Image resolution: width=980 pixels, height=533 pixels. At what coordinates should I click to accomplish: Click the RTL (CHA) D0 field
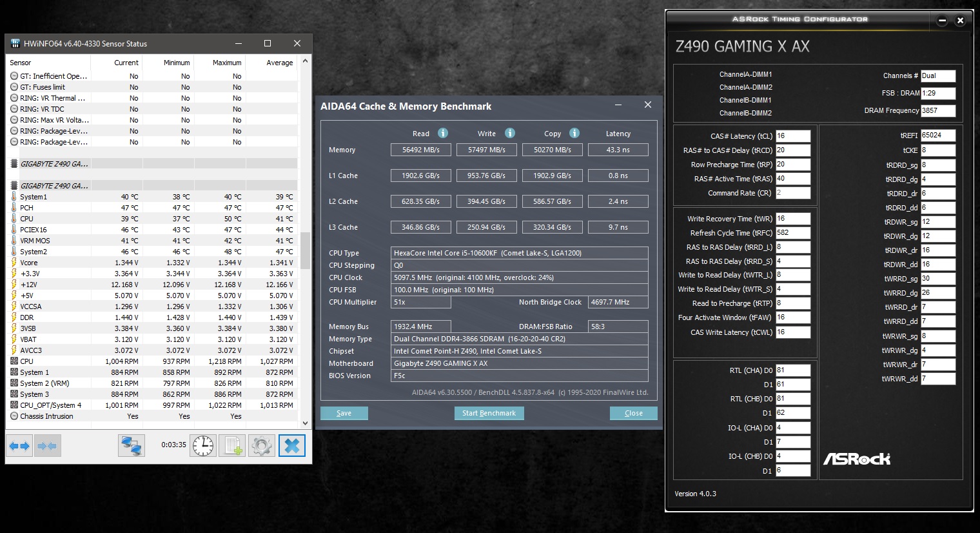point(792,370)
